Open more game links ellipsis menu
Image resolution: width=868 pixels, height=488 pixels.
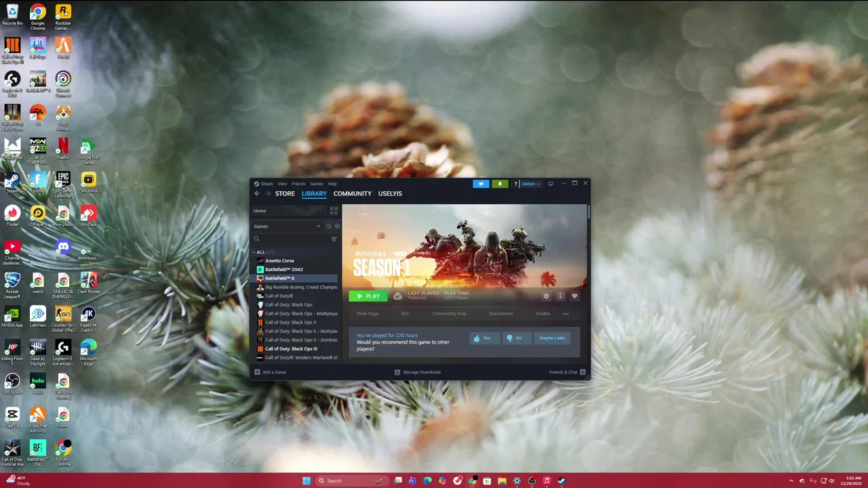566,314
